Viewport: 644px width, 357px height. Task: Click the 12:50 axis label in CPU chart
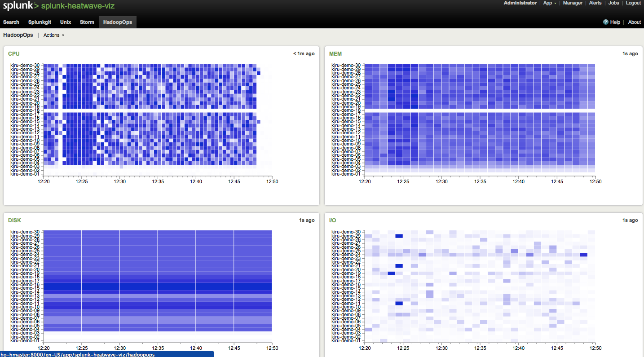[x=272, y=181]
